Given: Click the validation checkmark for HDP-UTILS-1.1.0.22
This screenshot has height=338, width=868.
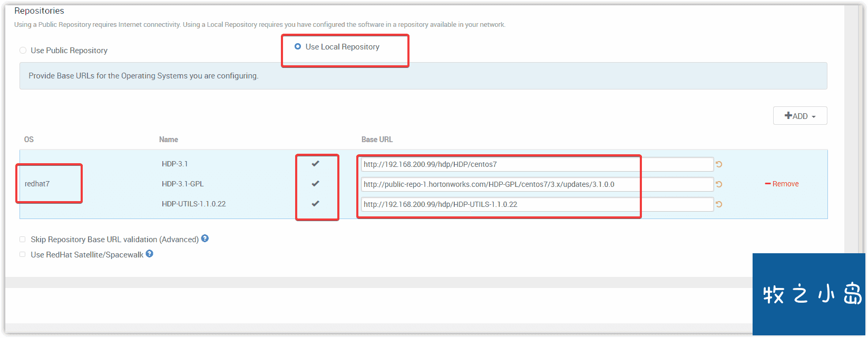Looking at the screenshot, I should click(x=315, y=204).
